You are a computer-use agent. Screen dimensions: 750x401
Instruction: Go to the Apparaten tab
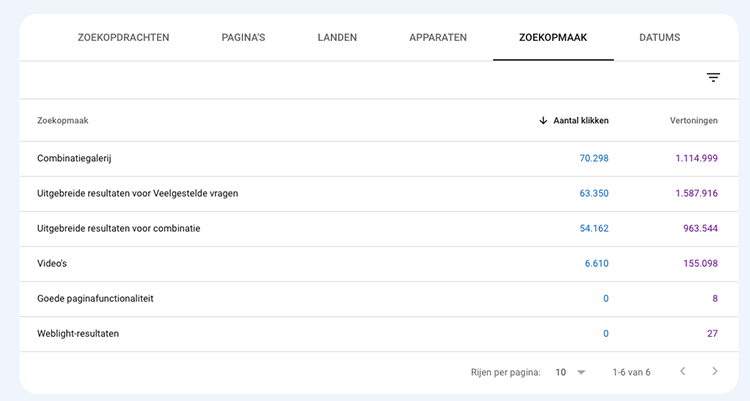(x=438, y=38)
